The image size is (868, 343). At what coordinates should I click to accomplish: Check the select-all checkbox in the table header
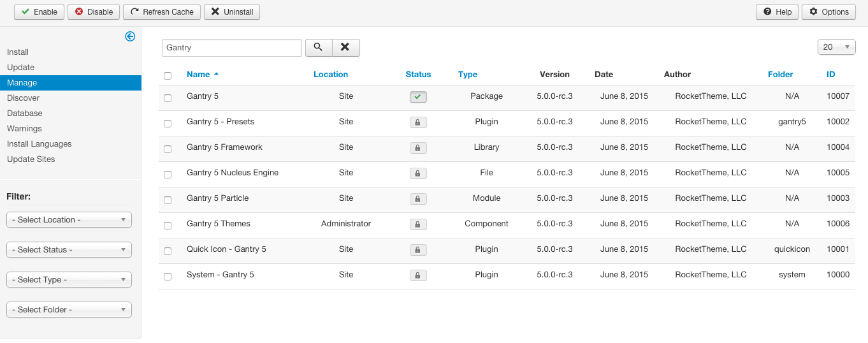(168, 76)
